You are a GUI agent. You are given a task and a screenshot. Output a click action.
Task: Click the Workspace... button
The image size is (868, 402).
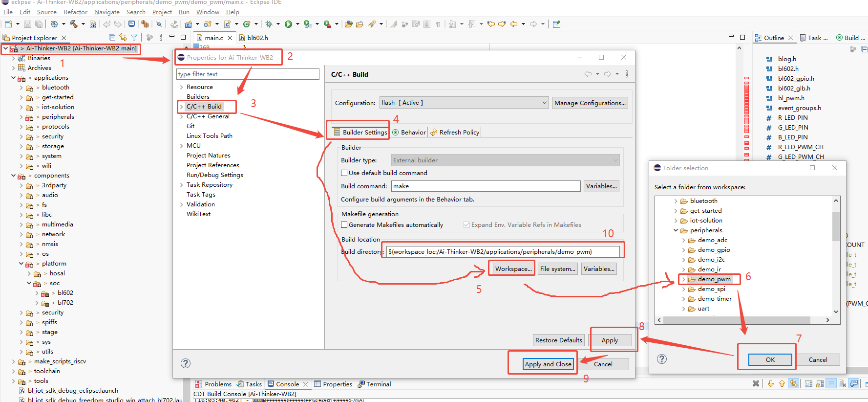[513, 268]
